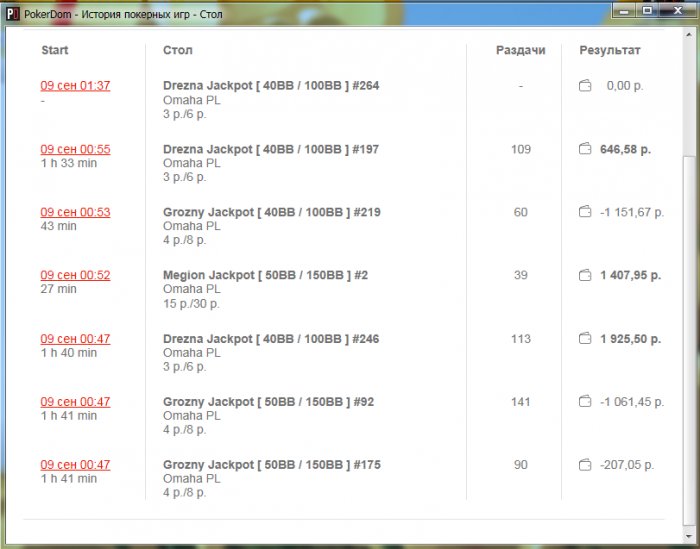Click the scrollbar up arrow
The width and height of the screenshot is (700, 549).
coord(689,34)
